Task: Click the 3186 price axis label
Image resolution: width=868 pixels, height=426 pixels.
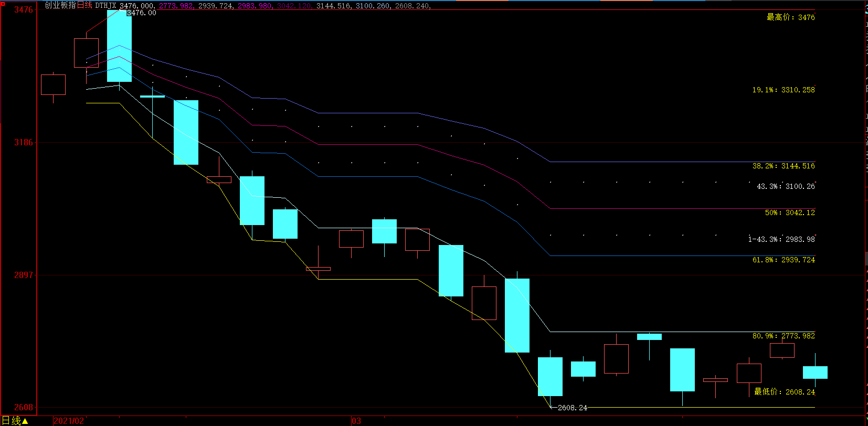Action: coord(23,143)
